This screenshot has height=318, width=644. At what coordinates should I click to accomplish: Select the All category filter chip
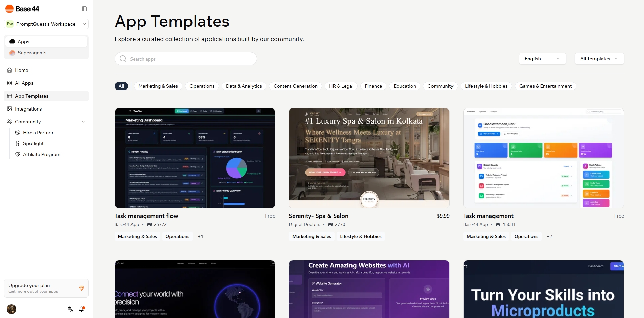121,86
